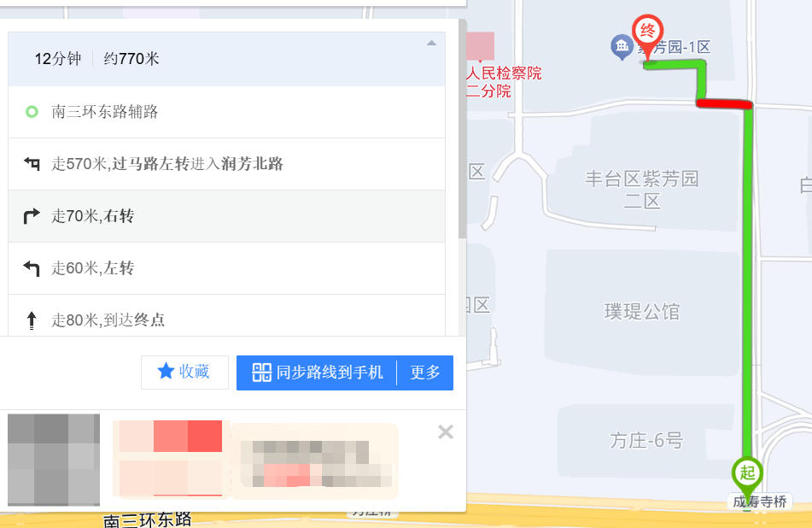The image size is (812, 528).
Task: Collapse the route details with the top arrow
Action: (x=431, y=43)
